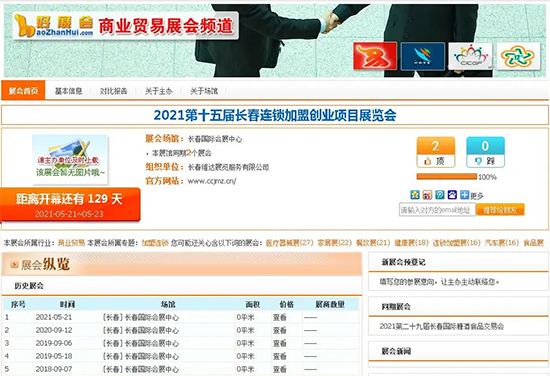550x376 pixels.
Task: Click the 展会纵览 header arrow icon
Action: (x=14, y=265)
